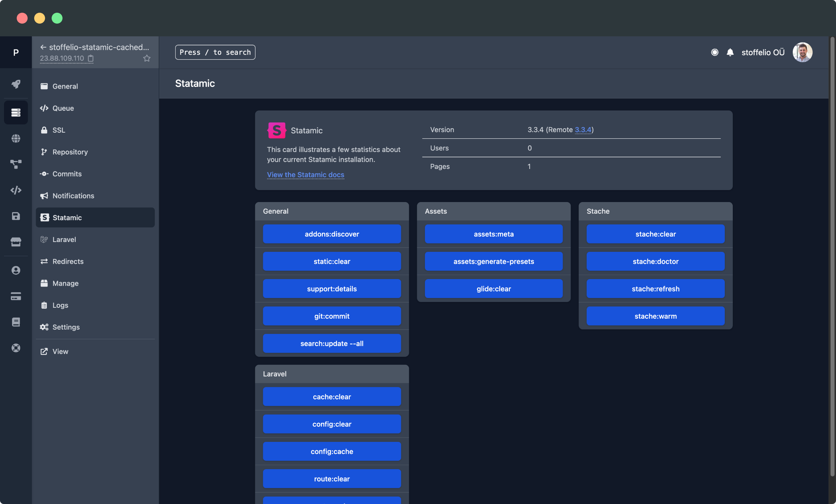836x504 pixels.
Task: Click the P logo at top left
Action: point(16,52)
